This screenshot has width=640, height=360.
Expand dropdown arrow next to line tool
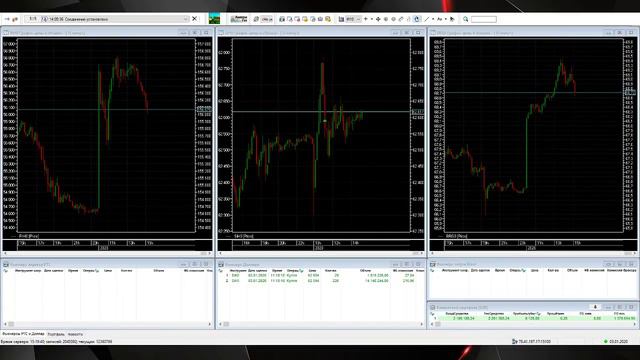[433, 19]
